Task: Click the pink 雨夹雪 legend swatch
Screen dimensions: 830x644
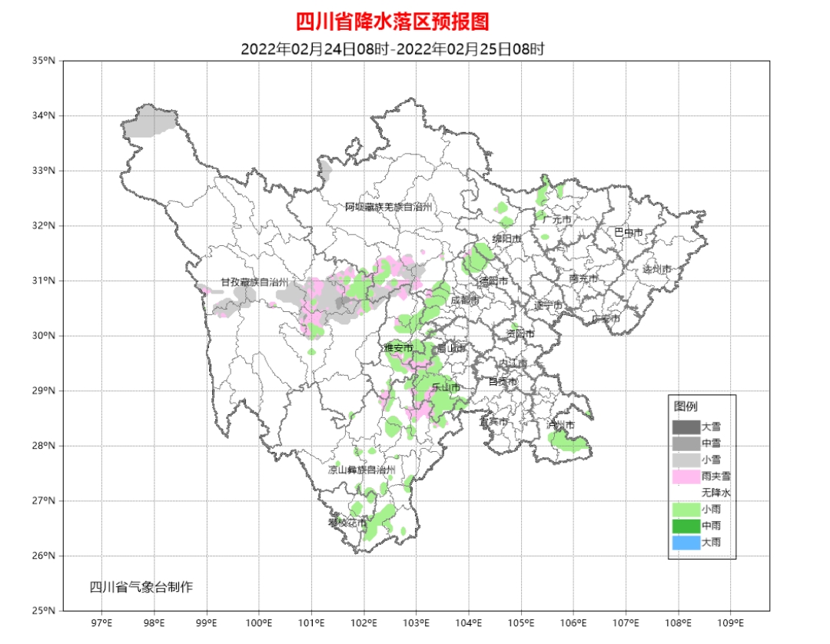Action: pos(686,476)
